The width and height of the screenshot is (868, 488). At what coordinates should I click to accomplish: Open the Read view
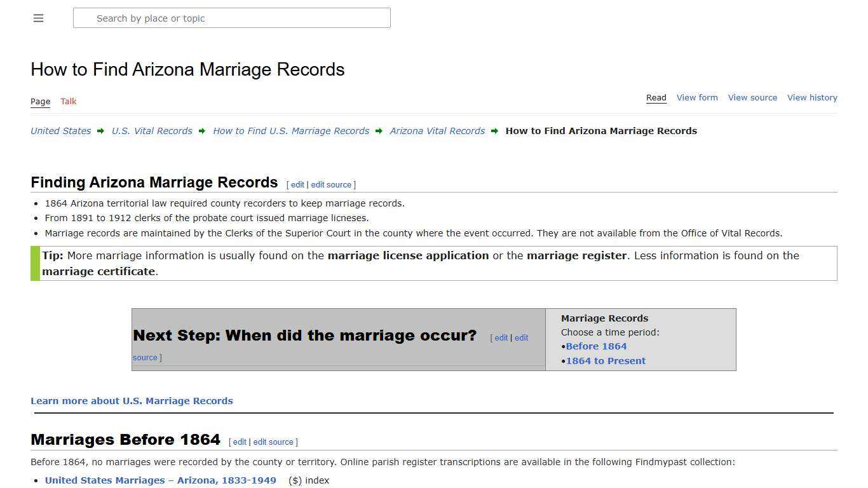click(656, 97)
